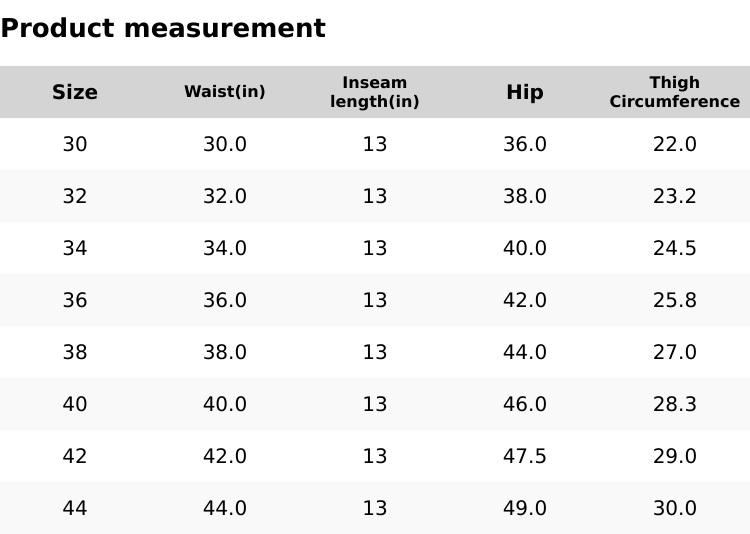The width and height of the screenshot is (750, 534).
Task: Click the 22.0 thigh circumference value
Action: coord(675,144)
